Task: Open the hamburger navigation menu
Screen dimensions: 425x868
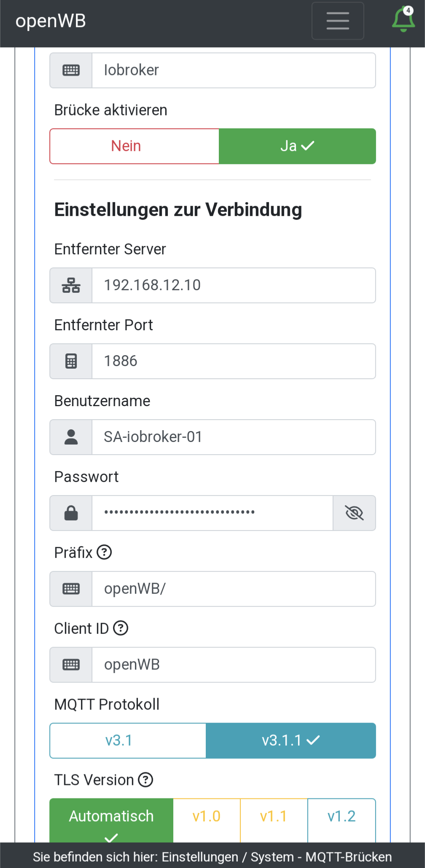Action: [338, 21]
